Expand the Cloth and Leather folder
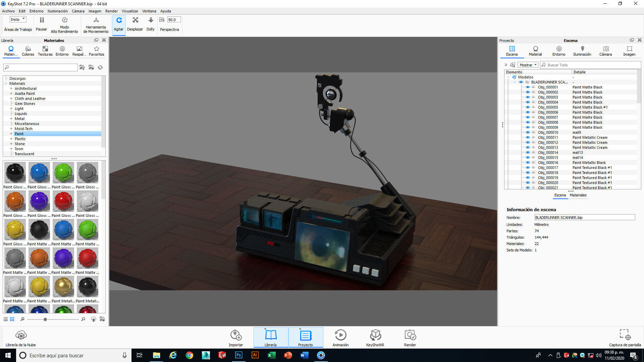 (x=11, y=99)
